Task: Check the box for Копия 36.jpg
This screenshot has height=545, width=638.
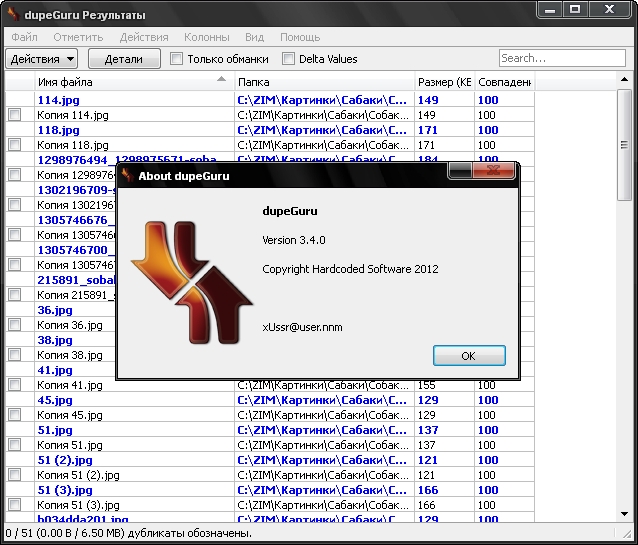Action: [15, 324]
